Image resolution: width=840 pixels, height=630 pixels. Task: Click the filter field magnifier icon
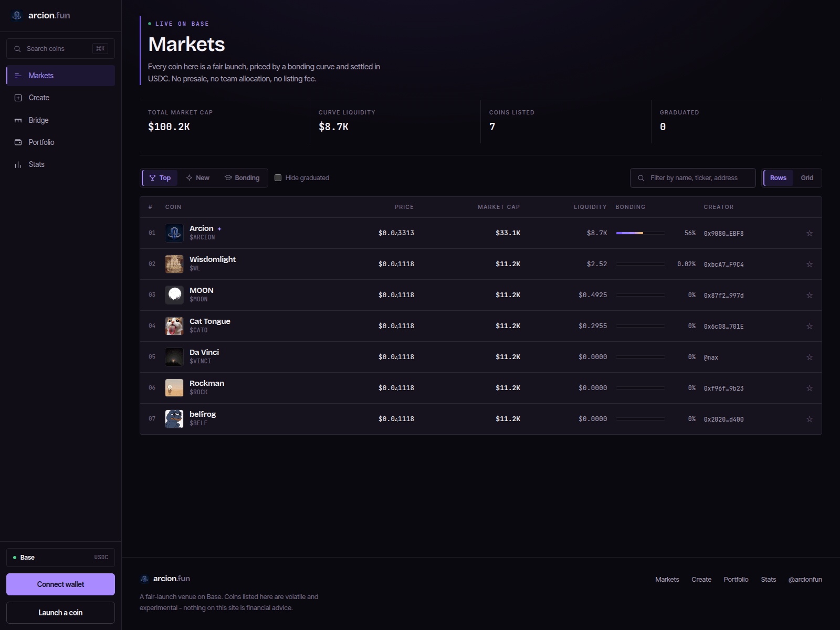pos(641,178)
